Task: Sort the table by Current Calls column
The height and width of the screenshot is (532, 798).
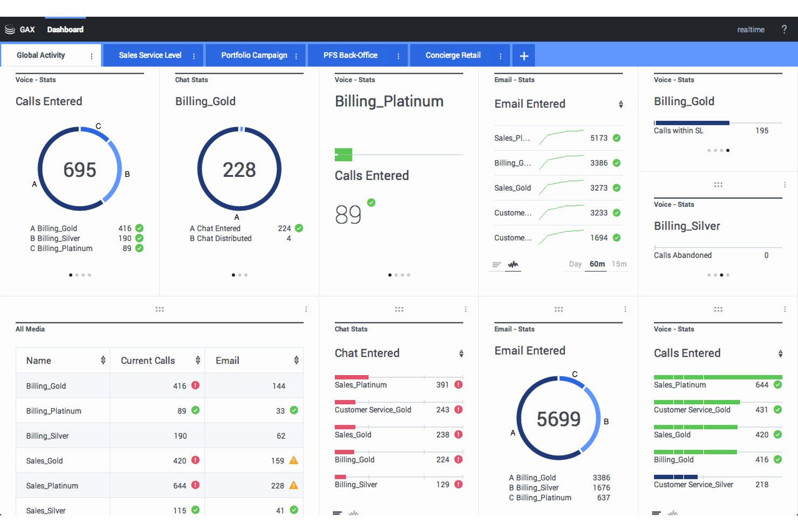Action: tap(198, 360)
